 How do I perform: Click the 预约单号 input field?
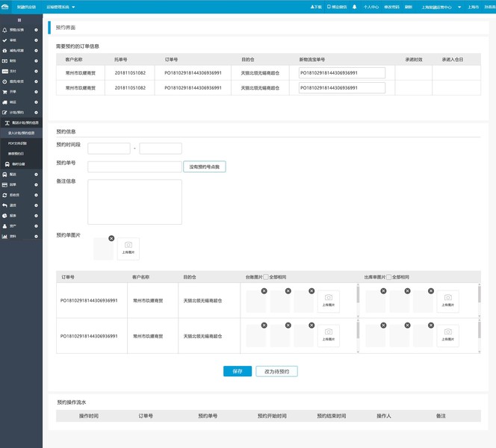click(134, 167)
